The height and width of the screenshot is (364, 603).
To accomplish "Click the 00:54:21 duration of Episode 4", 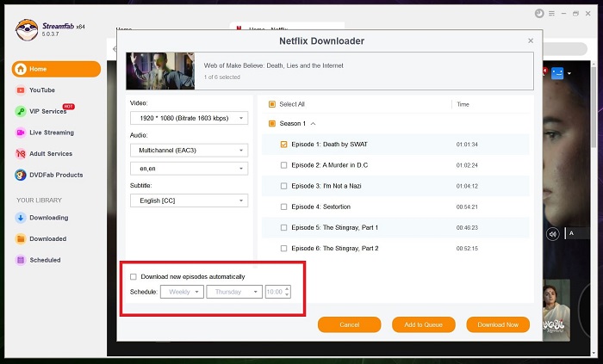I will click(467, 207).
